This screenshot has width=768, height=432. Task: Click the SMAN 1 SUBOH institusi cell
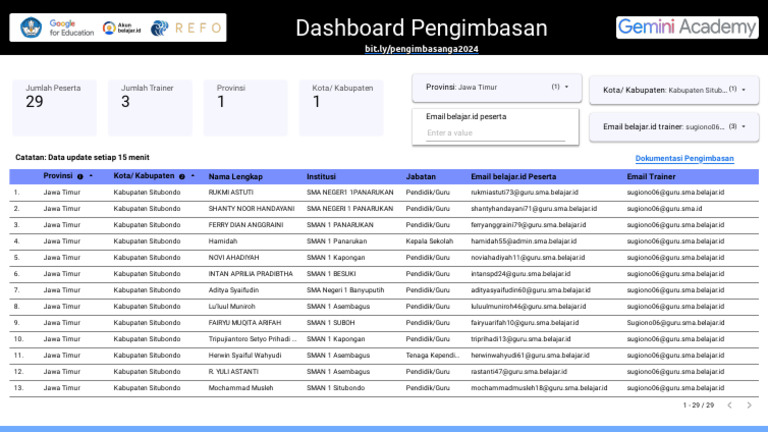(331, 323)
